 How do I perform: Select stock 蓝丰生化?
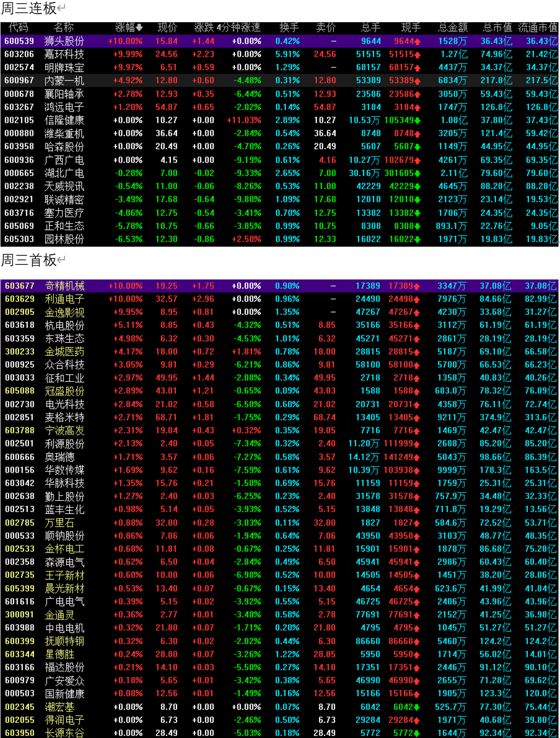click(65, 509)
